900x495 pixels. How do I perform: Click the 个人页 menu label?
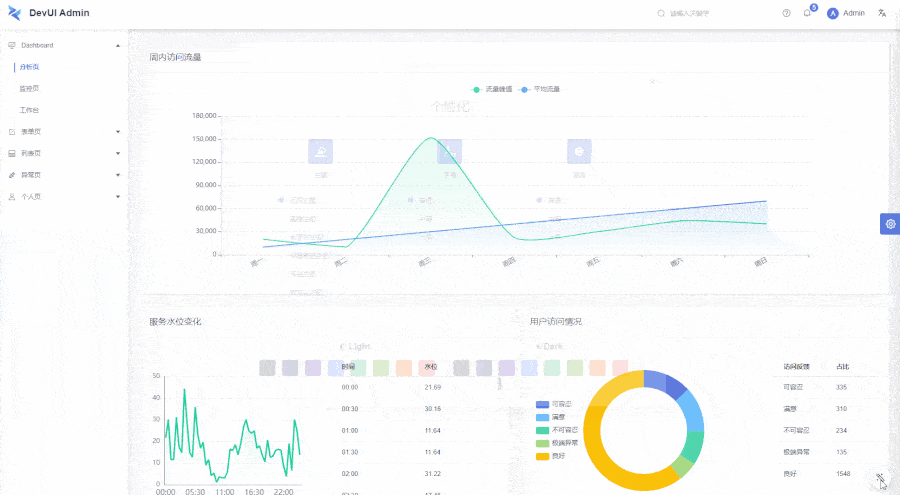coord(31,197)
